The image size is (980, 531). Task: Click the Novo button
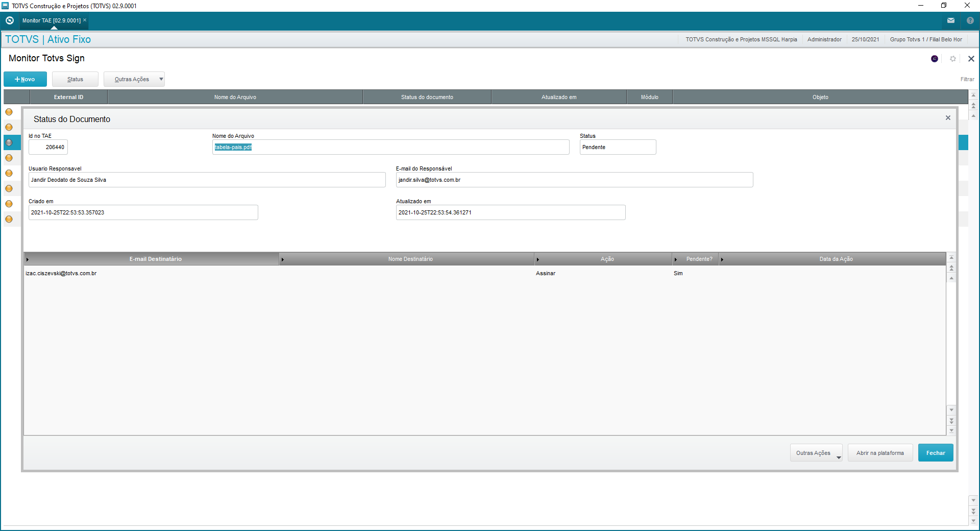tap(25, 79)
